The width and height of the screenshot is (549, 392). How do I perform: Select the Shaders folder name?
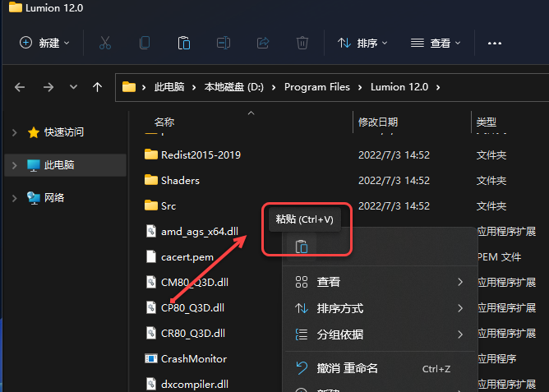pyautogui.click(x=180, y=180)
